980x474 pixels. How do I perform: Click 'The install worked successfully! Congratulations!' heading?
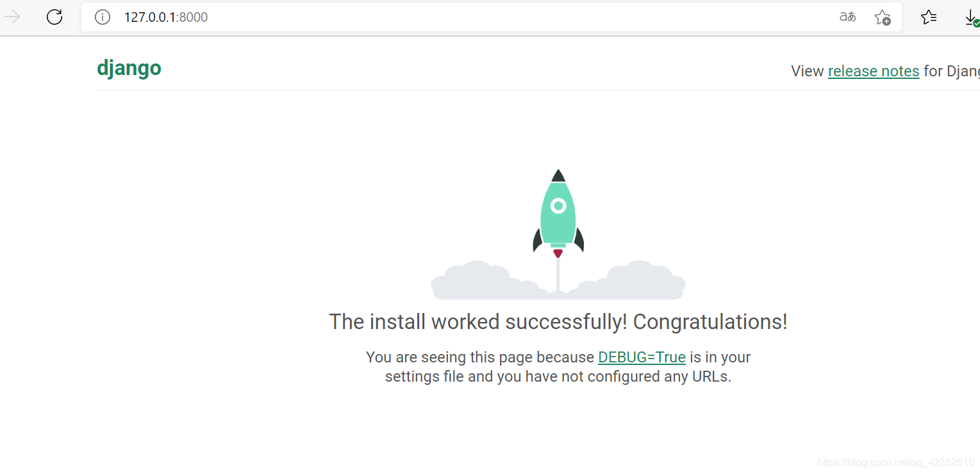(x=558, y=321)
